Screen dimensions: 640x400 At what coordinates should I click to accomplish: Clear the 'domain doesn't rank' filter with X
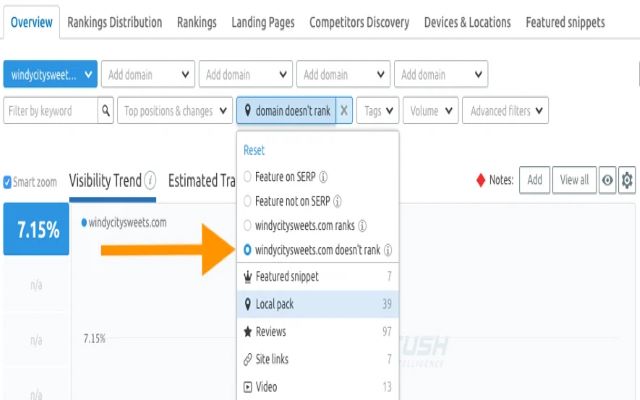344,111
